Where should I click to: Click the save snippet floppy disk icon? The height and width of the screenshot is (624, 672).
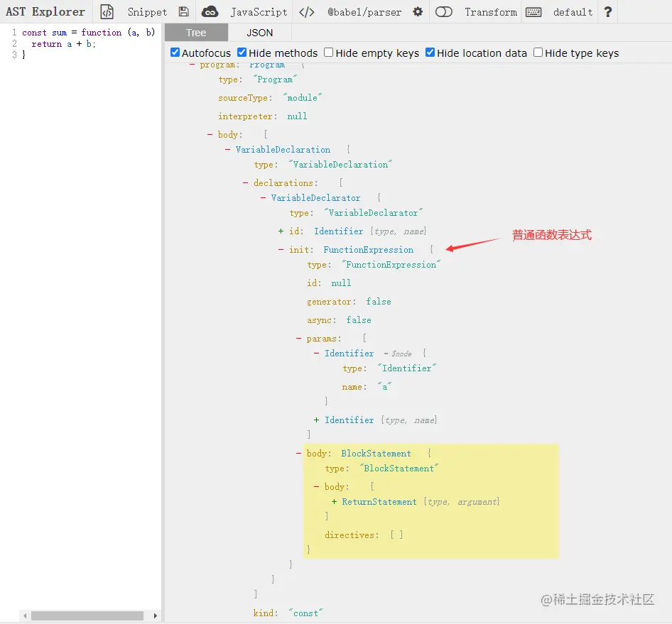click(x=183, y=11)
